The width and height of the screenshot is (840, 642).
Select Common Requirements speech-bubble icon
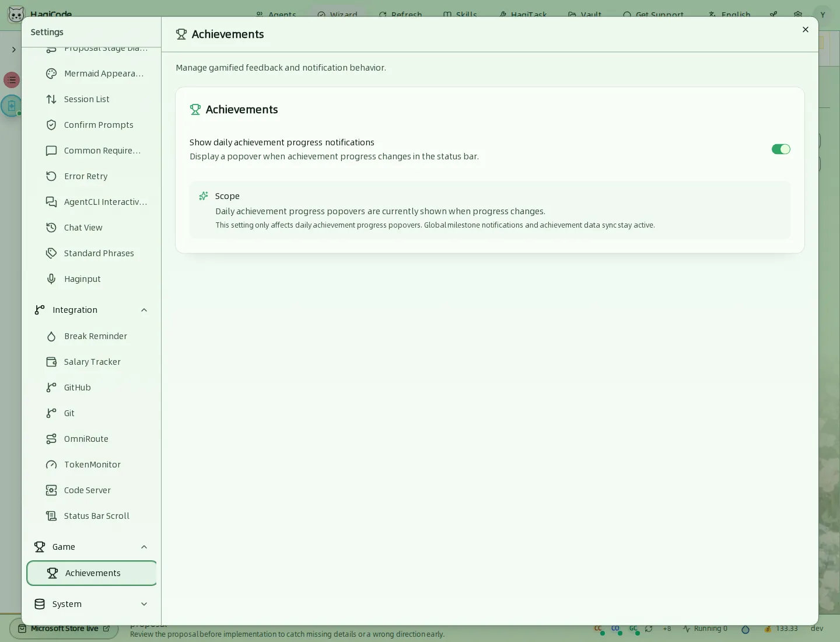coord(51,151)
